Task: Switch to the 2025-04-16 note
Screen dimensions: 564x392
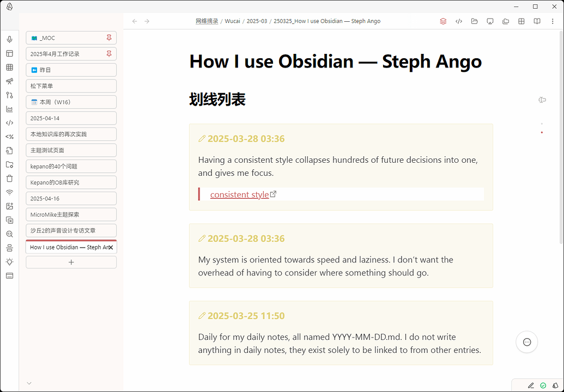Action: coord(71,198)
